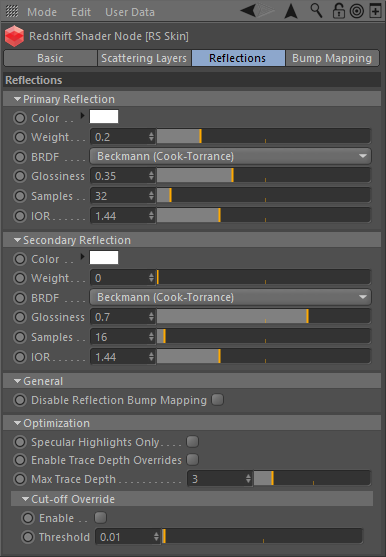Click the Threshold value input field
The width and height of the screenshot is (386, 557).
click(x=128, y=536)
